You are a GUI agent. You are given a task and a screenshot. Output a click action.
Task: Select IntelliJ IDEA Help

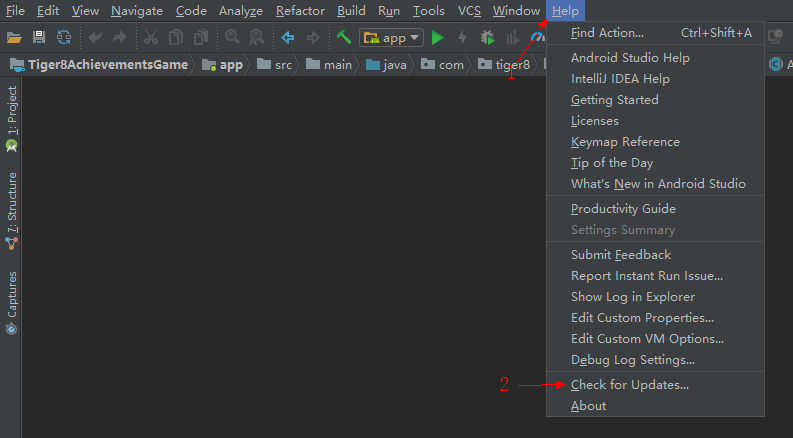[x=655, y=79]
